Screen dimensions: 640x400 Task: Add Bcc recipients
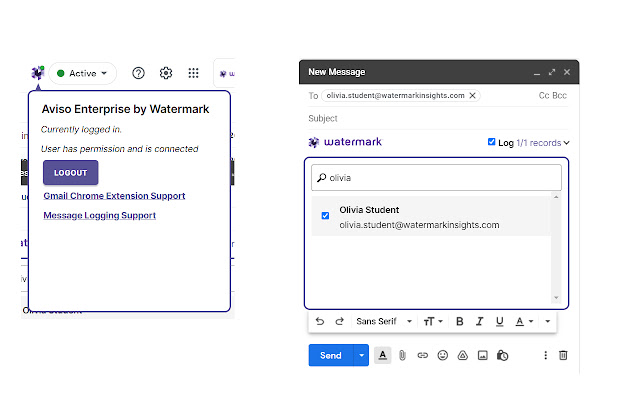click(560, 96)
